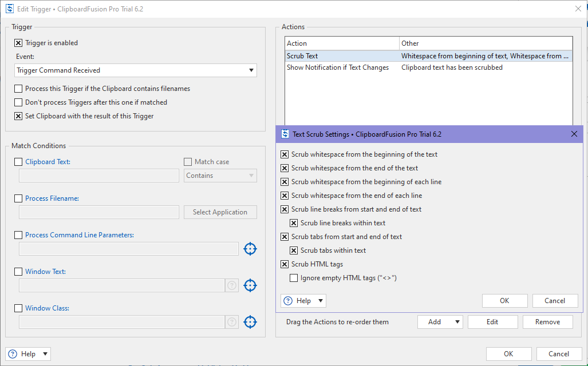Click the crosshair target icon for Window Text
Screen dimensions: 588x366
(250, 285)
